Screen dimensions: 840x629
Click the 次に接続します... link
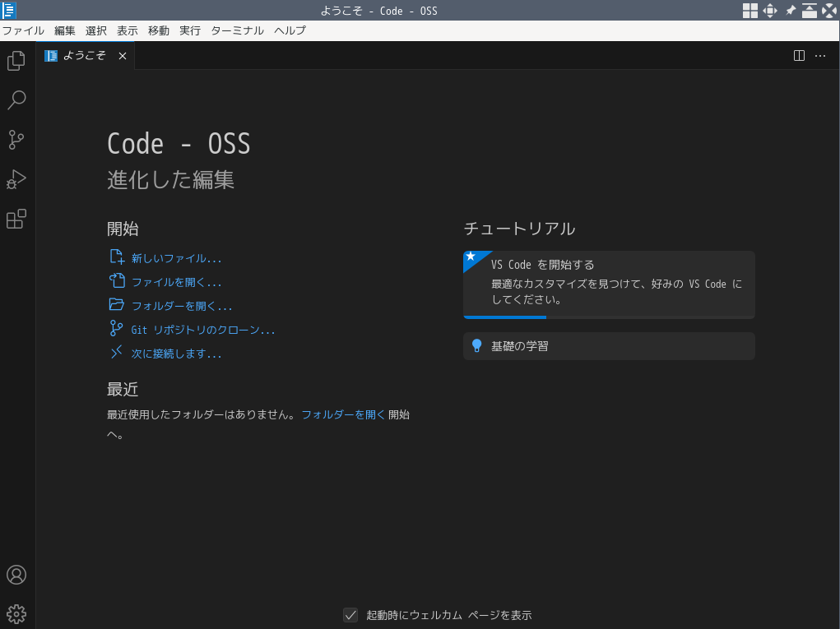click(176, 354)
